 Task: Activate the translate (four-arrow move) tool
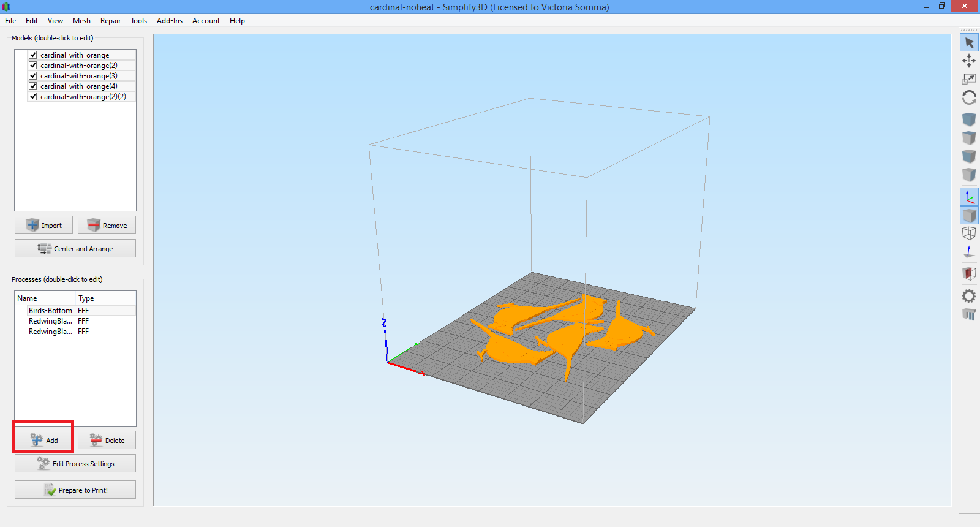pos(969,60)
